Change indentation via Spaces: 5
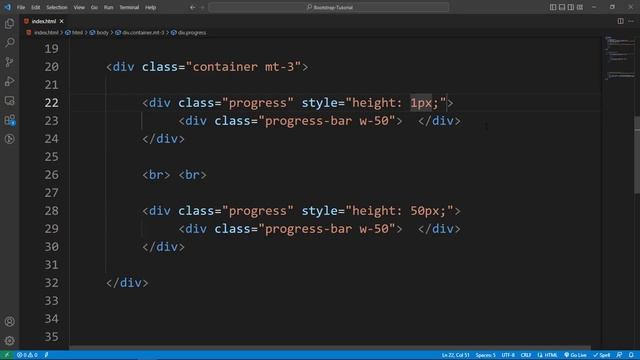 pos(485,355)
